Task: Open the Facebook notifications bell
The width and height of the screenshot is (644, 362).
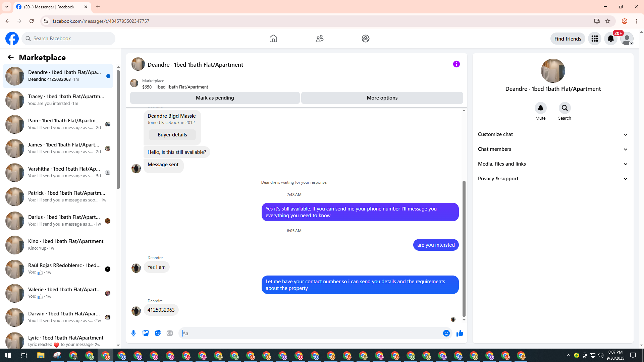Action: tap(610, 39)
